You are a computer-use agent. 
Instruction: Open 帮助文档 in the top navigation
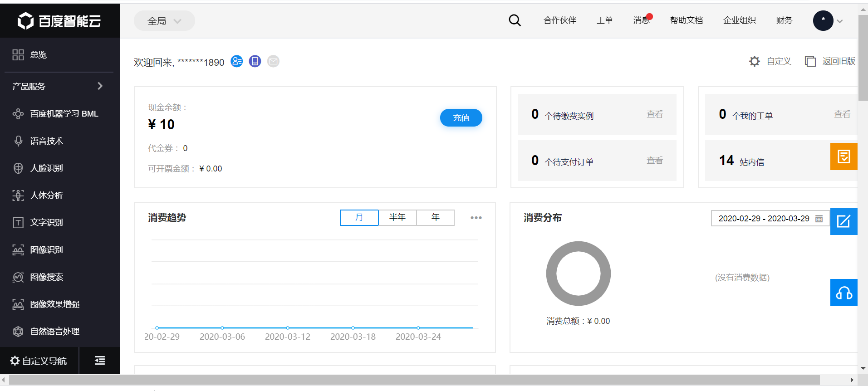[687, 20]
